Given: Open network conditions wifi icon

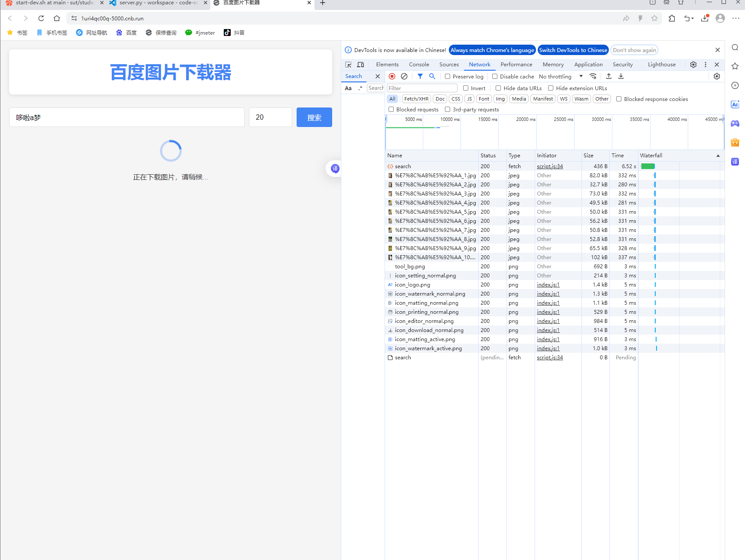Looking at the screenshot, I should point(593,76).
